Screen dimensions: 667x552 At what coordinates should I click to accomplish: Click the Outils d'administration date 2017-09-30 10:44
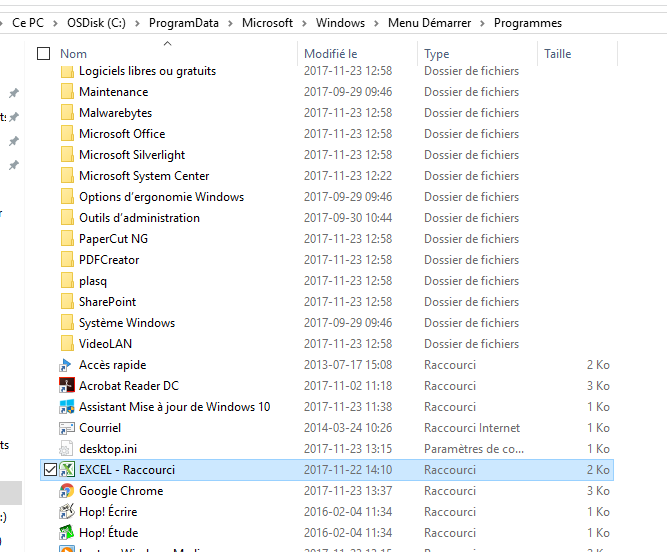point(348,217)
